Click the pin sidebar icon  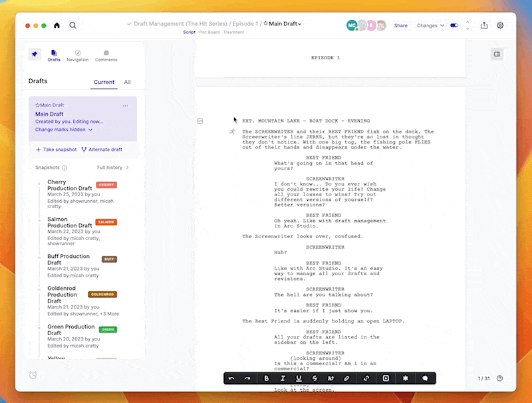coord(35,54)
